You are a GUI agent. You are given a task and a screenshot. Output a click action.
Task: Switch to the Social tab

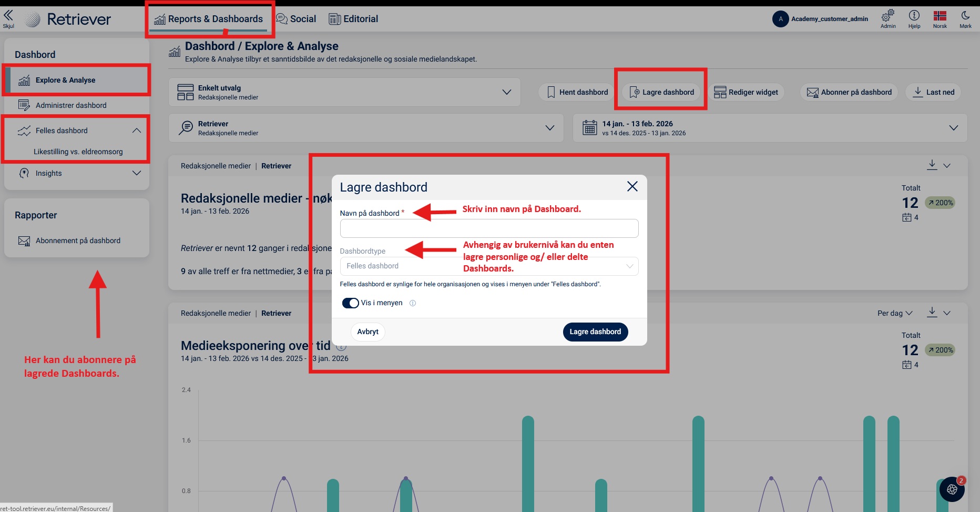tap(296, 19)
